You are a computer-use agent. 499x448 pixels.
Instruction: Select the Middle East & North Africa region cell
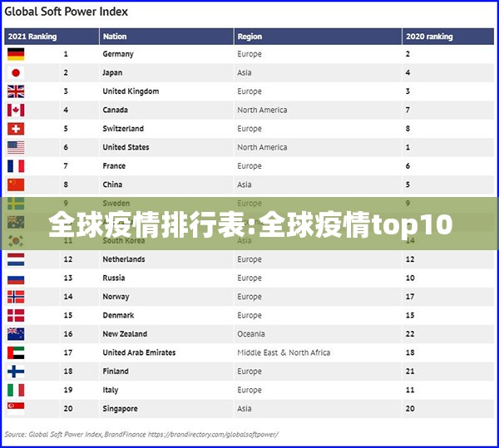284,352
